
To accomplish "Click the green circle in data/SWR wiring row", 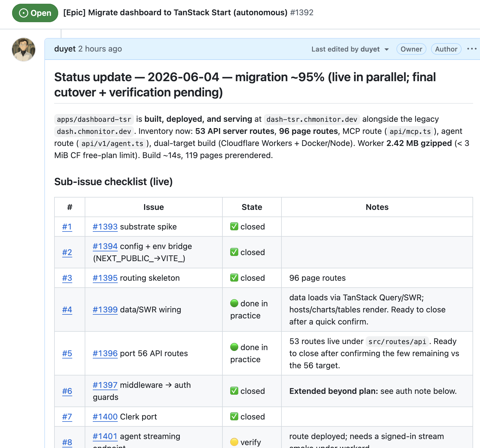I will click(234, 303).
